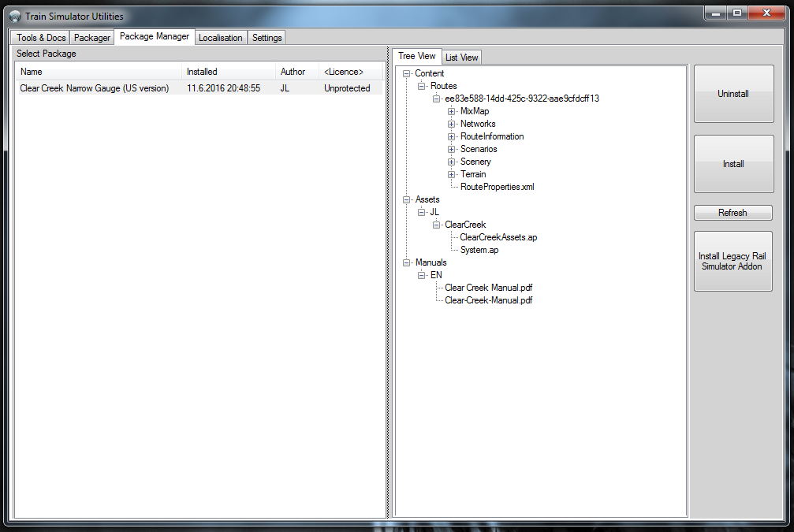The width and height of the screenshot is (794, 532).
Task: Expand the Terrain folder node
Action: (x=451, y=175)
